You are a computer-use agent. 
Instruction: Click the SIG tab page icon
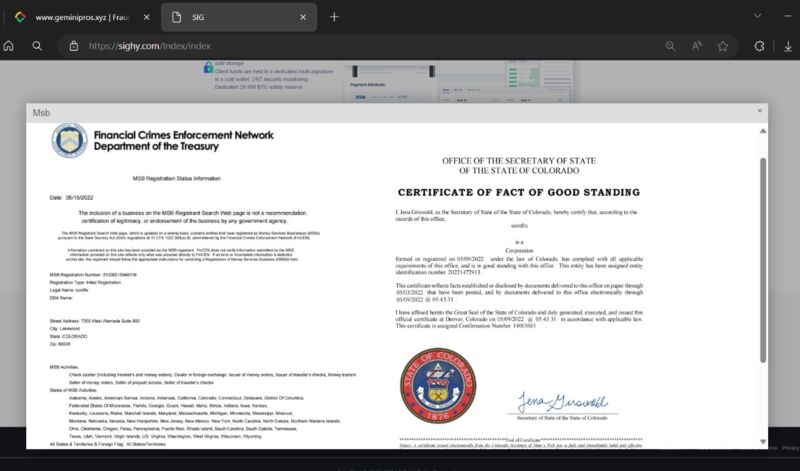point(177,17)
